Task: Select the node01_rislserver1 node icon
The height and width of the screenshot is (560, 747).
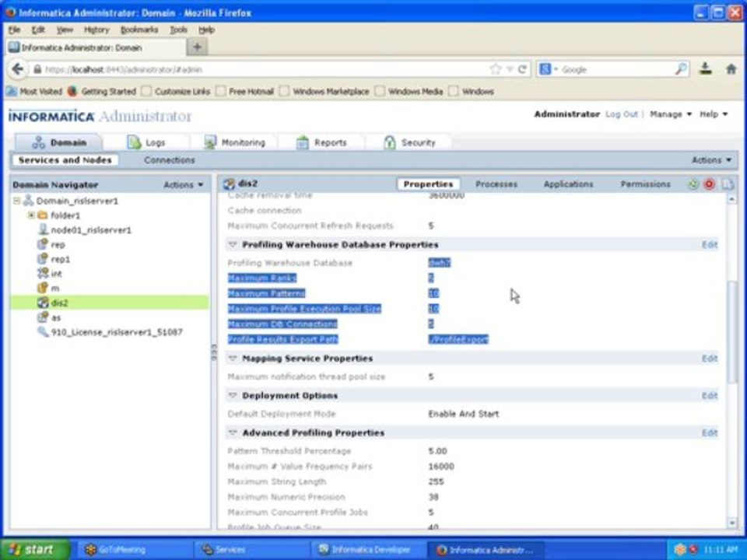Action: click(43, 229)
